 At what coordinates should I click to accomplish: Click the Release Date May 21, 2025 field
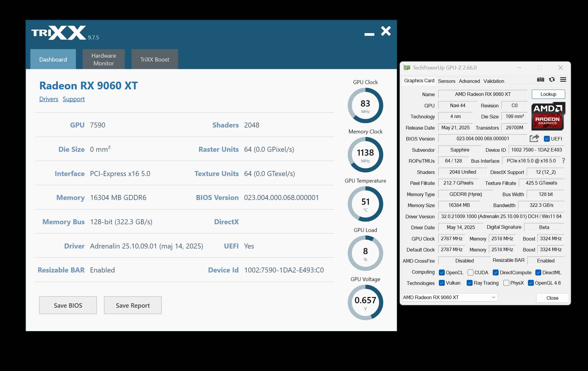[455, 128]
